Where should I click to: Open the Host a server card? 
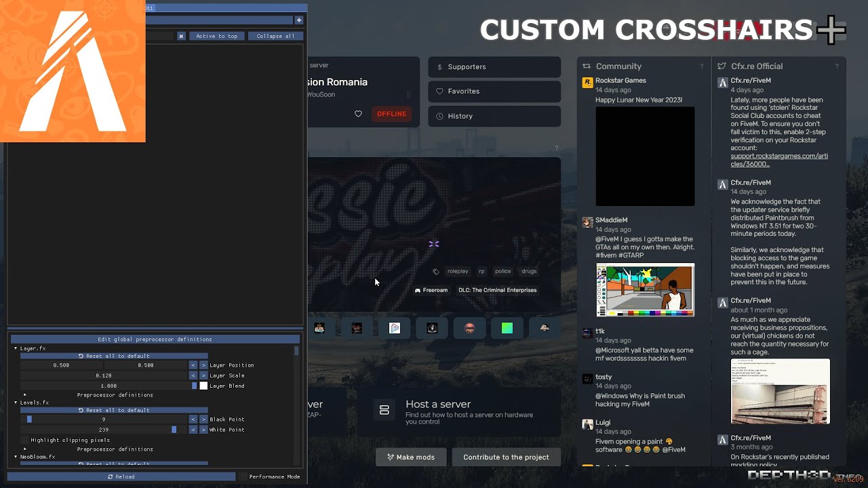[x=459, y=411]
